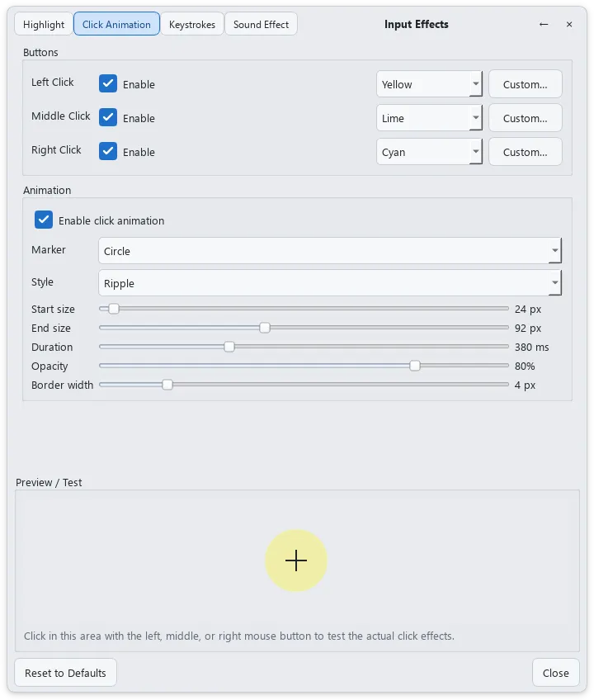Image resolution: width=594 pixels, height=700 pixels.
Task: Click the Marker label
Action: [48, 249]
